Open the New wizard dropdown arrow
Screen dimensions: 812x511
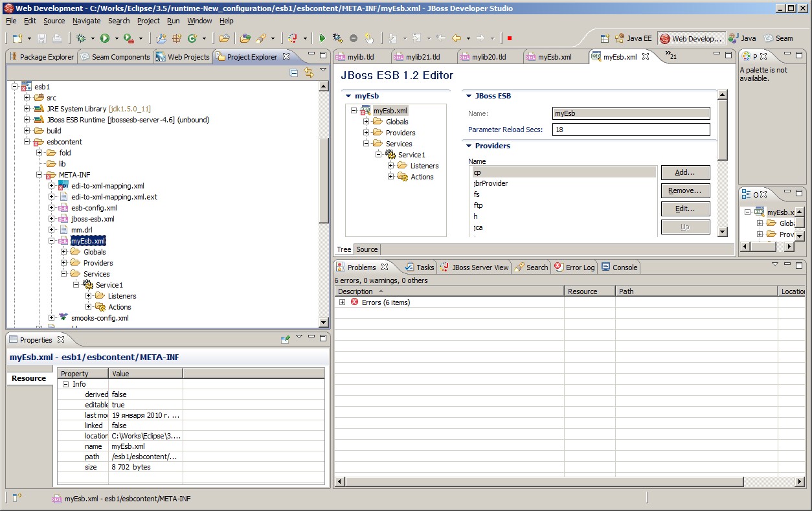[x=29, y=39]
